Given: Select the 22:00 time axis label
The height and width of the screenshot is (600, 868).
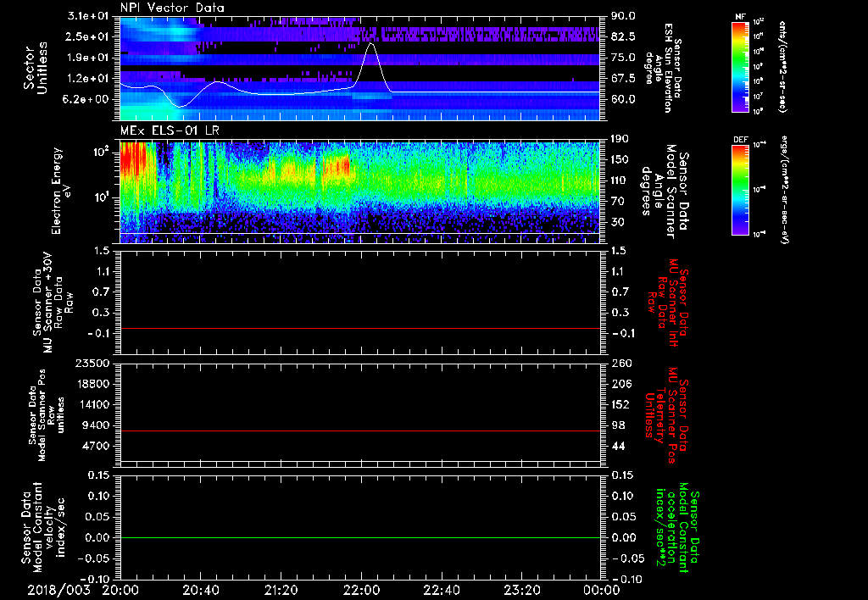Looking at the screenshot, I should [360, 589].
